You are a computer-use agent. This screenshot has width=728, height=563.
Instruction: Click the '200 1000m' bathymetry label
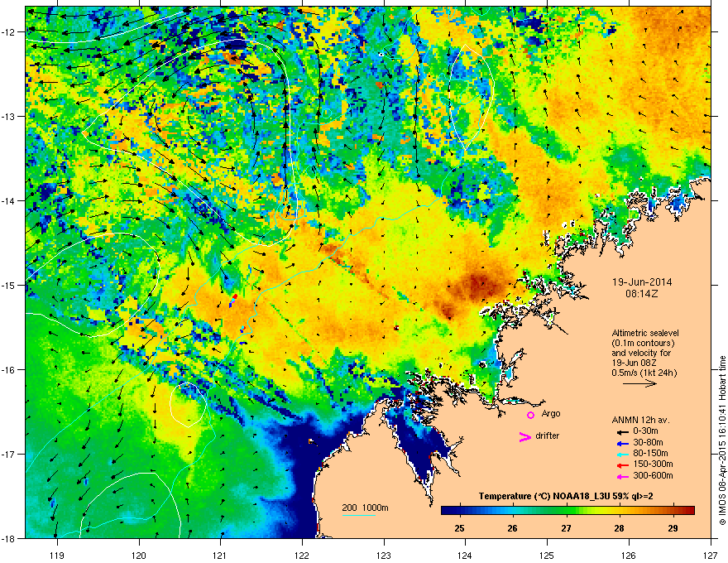pos(365,508)
